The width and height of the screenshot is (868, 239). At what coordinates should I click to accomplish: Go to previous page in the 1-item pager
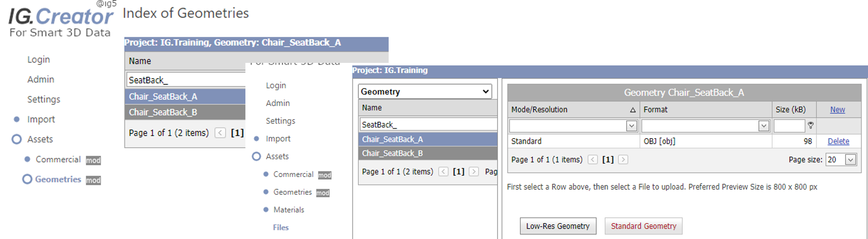tap(592, 159)
